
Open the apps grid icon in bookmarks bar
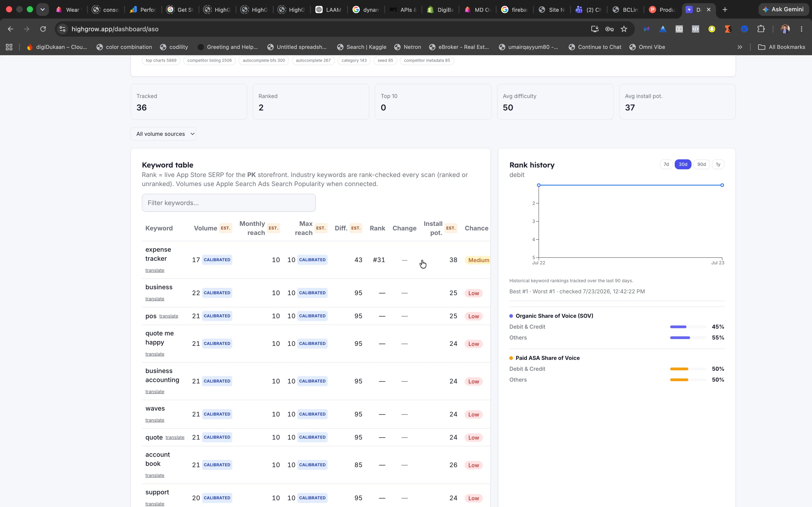point(9,47)
